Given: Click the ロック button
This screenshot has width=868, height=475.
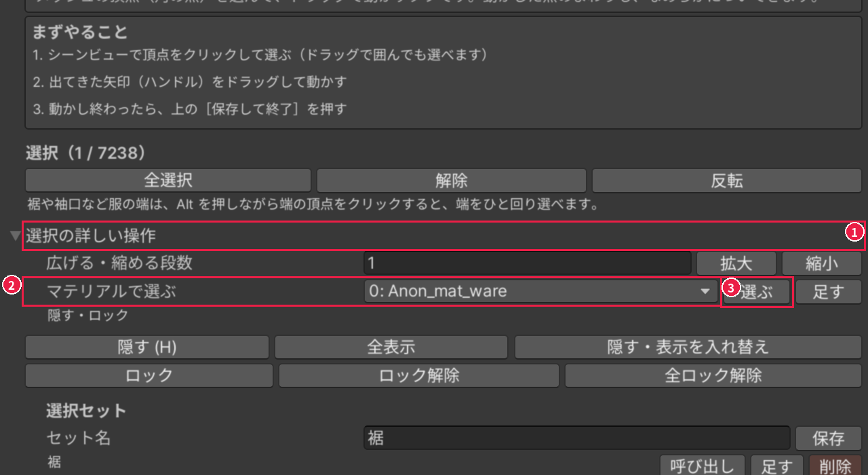Looking at the screenshot, I should point(149,375).
